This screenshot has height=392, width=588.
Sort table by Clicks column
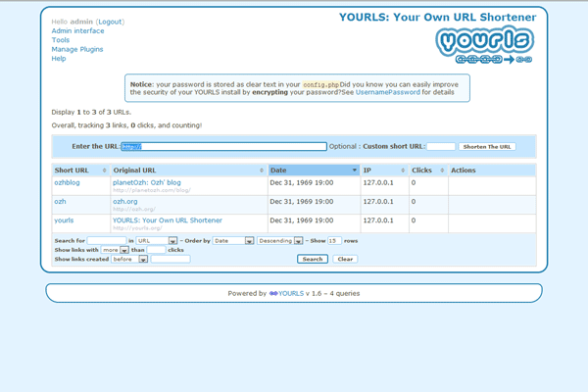(x=427, y=171)
